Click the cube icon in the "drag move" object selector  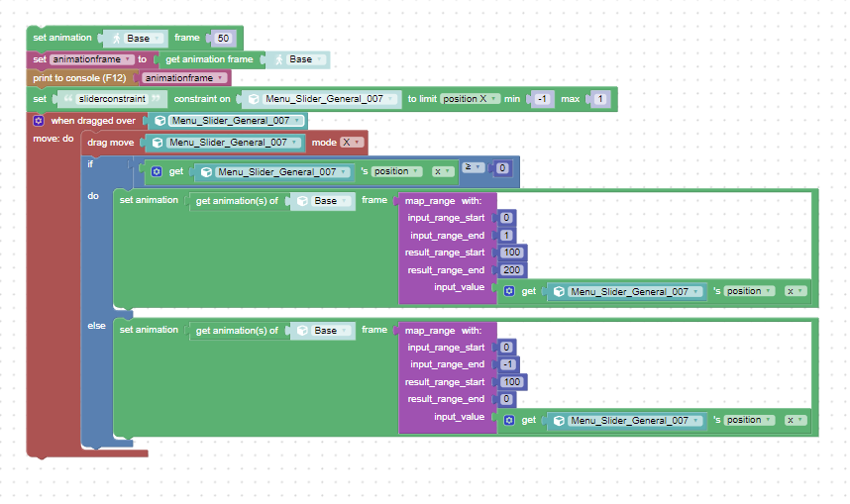click(158, 143)
